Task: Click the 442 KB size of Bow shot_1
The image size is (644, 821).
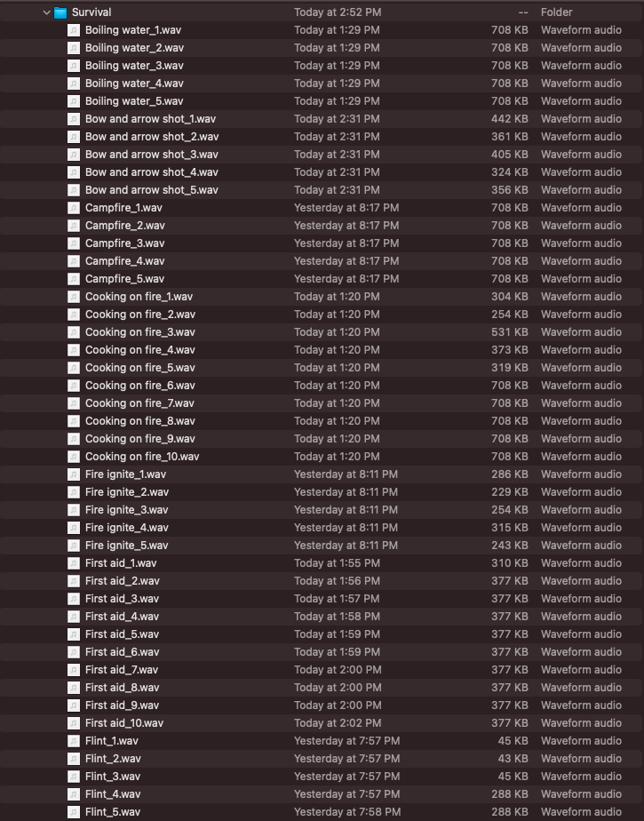Action: tap(509, 119)
